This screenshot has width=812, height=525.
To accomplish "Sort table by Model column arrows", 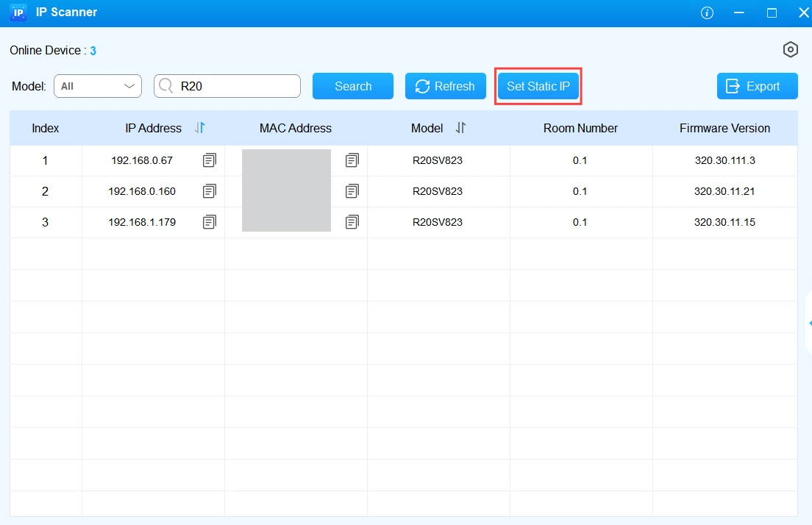I will (x=460, y=128).
